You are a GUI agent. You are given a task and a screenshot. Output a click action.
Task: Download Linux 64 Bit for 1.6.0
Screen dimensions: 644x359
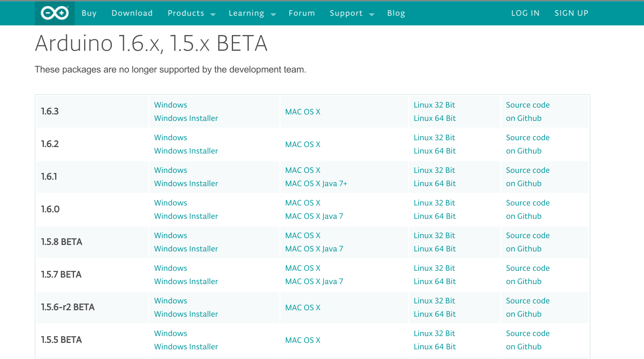[x=435, y=216]
